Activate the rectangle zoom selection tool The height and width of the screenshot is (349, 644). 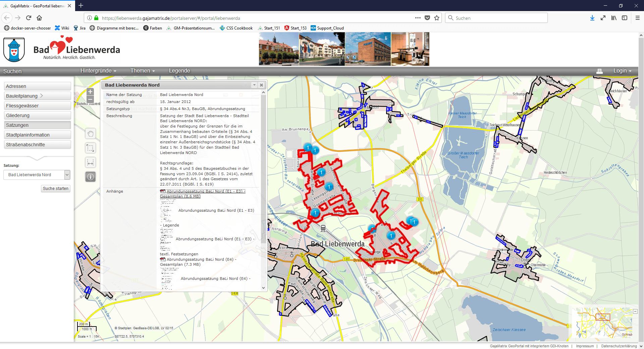(x=90, y=148)
